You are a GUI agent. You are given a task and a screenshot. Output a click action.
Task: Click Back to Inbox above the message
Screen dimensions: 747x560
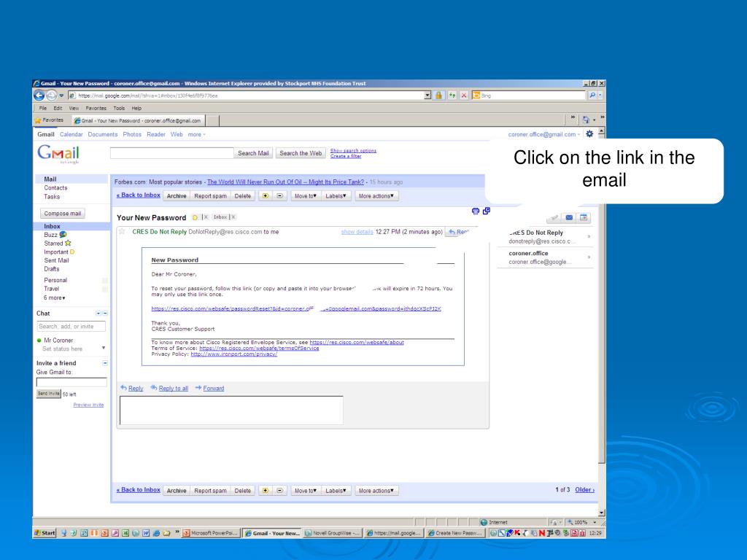pos(138,195)
